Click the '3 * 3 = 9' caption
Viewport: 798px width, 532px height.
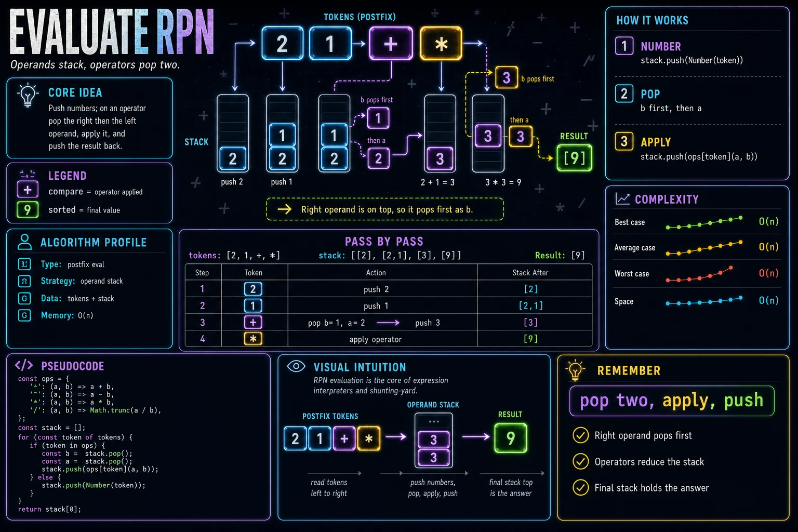tap(503, 182)
